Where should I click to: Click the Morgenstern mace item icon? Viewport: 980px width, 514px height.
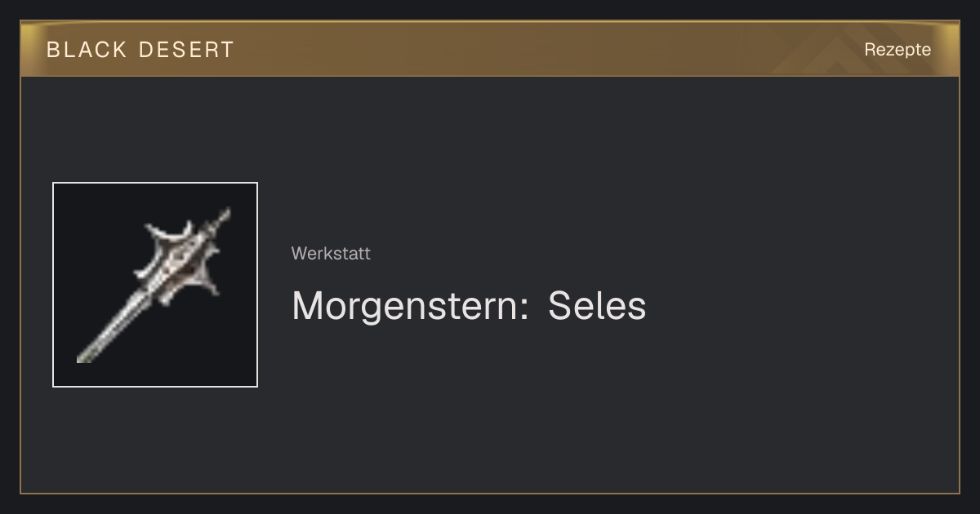tap(154, 285)
